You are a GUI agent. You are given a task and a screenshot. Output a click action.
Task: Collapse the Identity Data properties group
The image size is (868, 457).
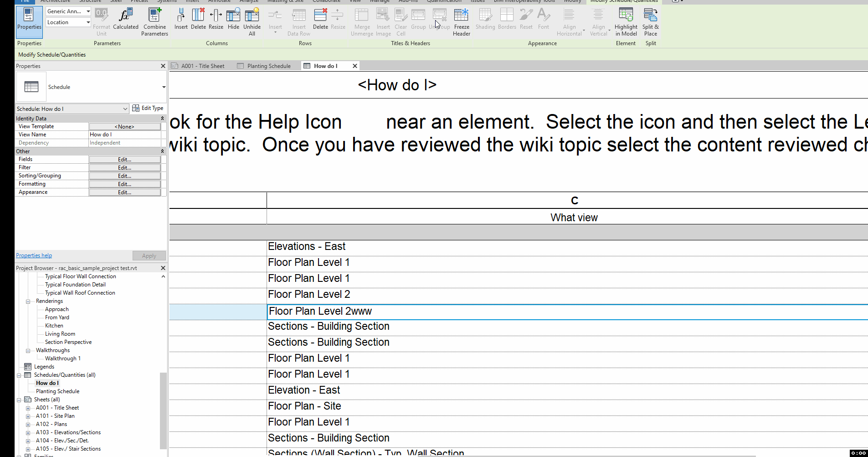(x=163, y=119)
